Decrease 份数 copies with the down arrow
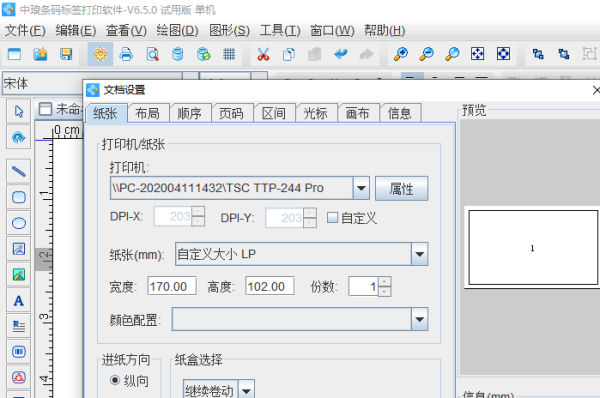 (x=385, y=291)
